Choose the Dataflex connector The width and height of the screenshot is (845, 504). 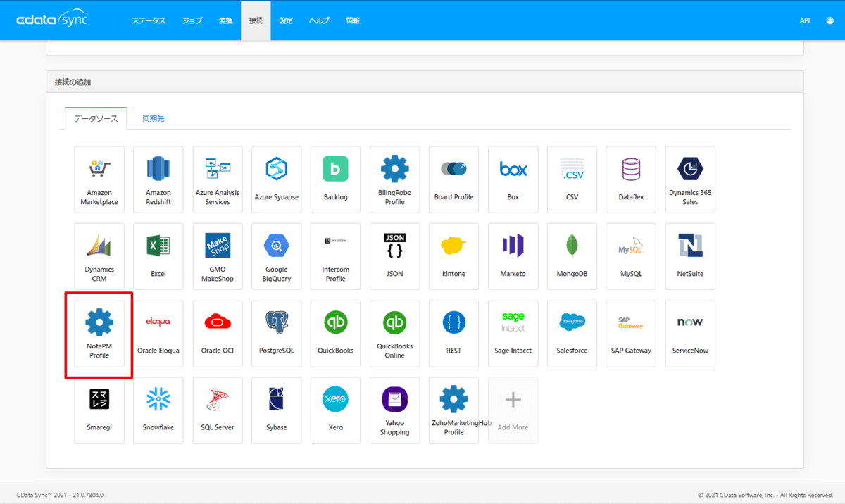click(x=632, y=179)
